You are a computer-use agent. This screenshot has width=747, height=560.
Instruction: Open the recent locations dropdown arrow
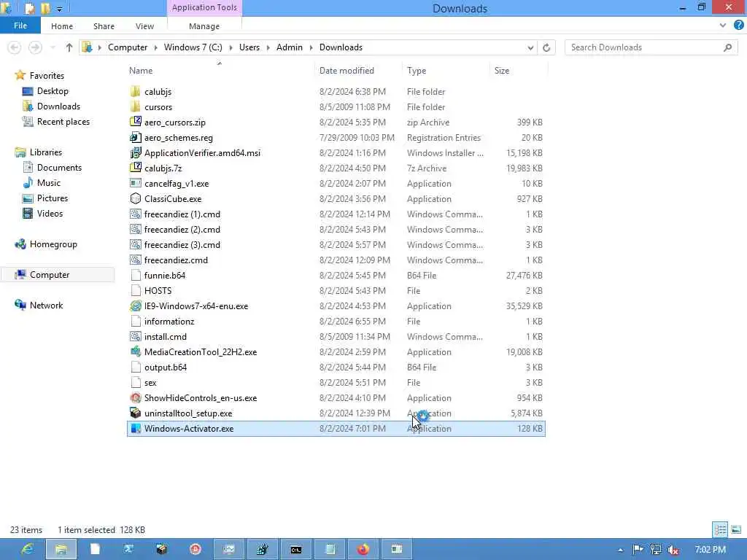tap(53, 47)
